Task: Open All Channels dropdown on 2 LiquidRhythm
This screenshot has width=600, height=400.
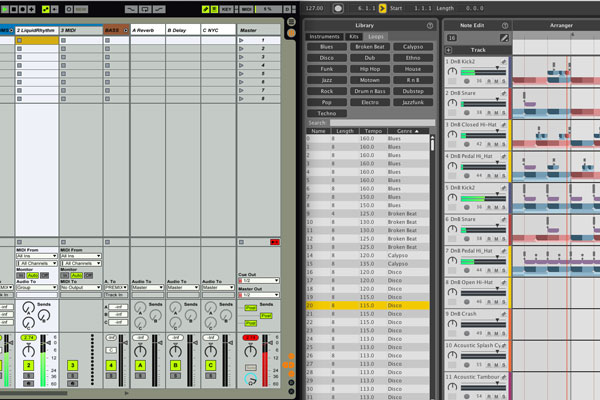Action: pos(37,263)
